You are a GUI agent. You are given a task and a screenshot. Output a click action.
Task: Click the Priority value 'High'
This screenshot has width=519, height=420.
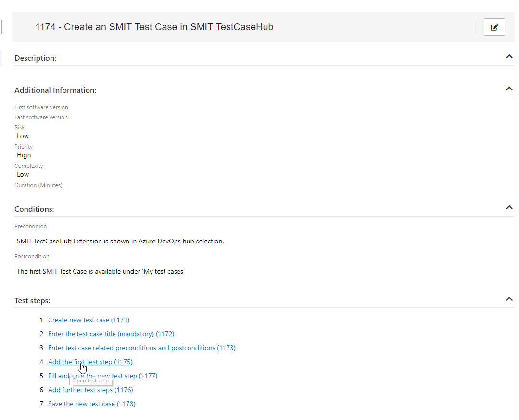24,155
